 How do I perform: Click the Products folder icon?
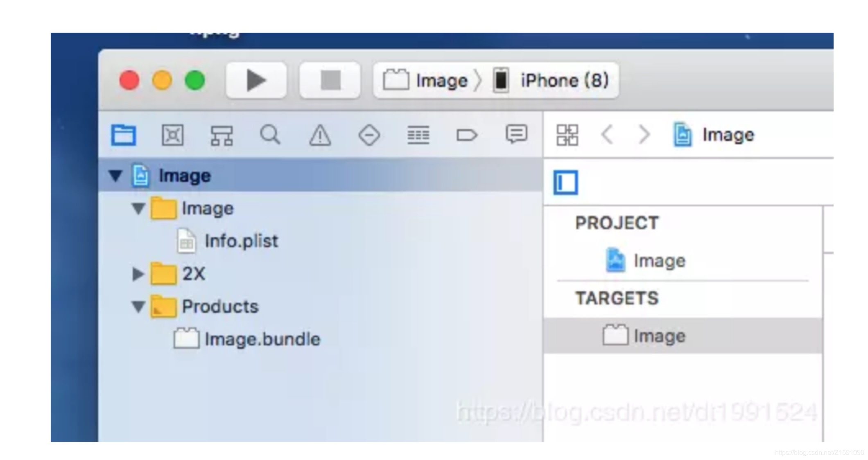tap(163, 306)
